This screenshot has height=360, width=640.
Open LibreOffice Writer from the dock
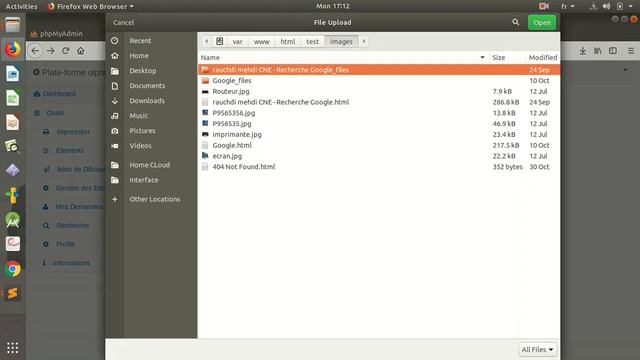13,74
